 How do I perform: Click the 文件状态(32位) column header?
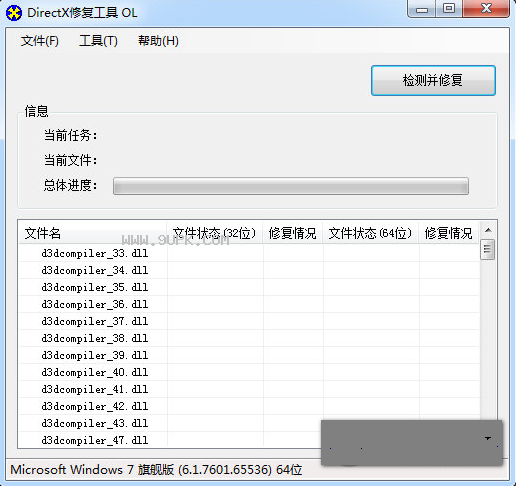click(214, 233)
